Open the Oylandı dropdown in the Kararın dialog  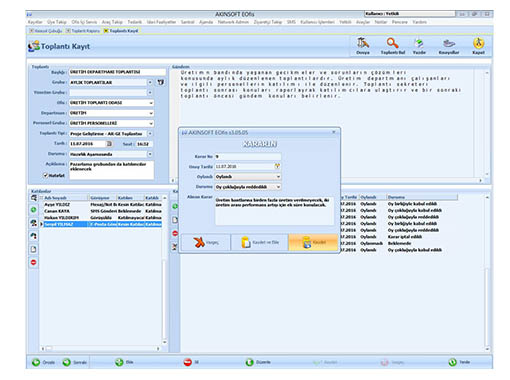278,176
